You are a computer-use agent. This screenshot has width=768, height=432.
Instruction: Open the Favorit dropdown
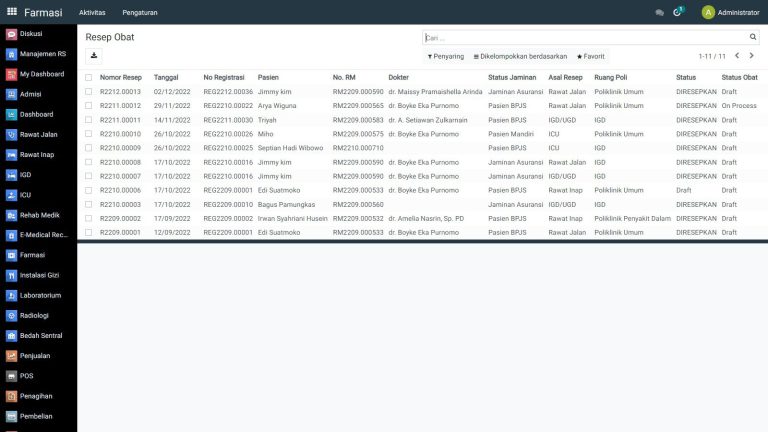click(x=591, y=56)
